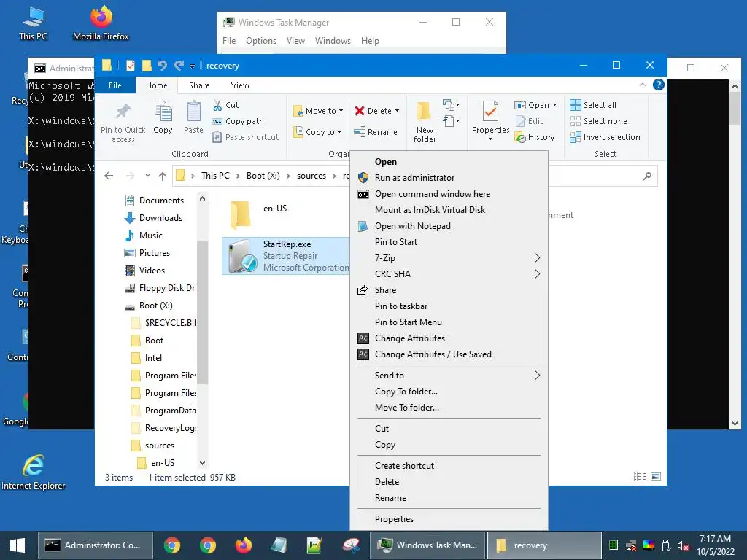Click Invert selection in the ribbon

(x=605, y=137)
